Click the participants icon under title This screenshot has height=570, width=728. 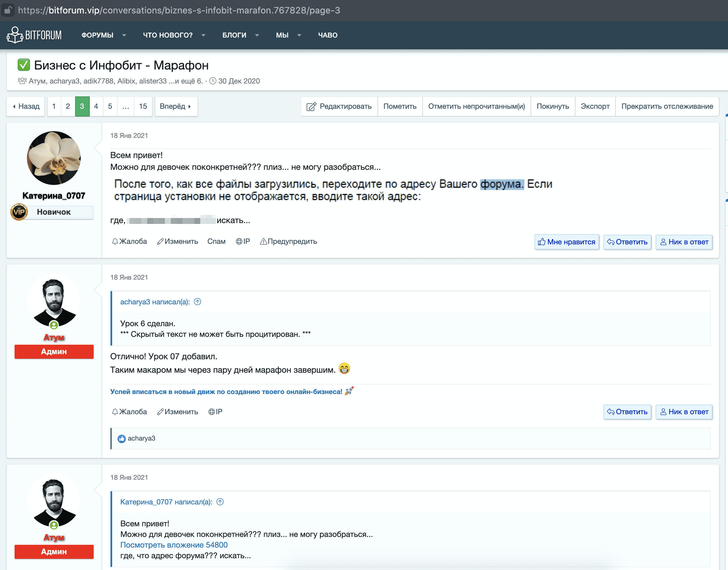tap(22, 81)
